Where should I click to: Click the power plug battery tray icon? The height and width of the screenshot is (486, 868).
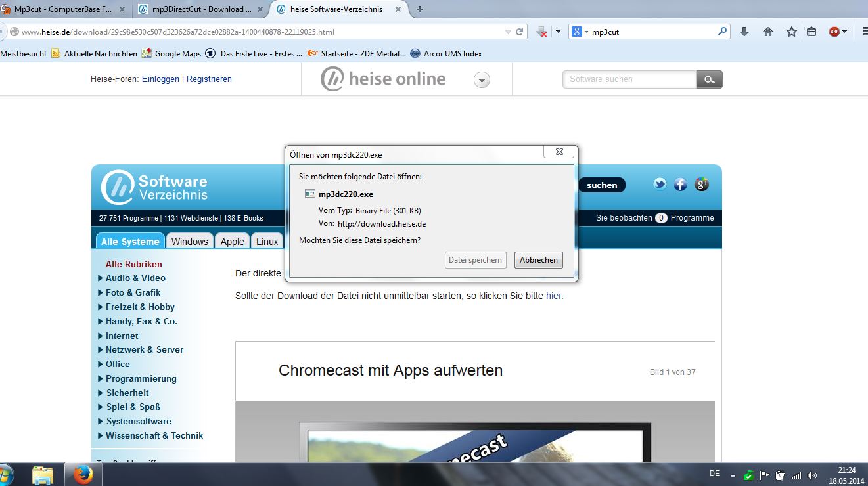click(781, 475)
